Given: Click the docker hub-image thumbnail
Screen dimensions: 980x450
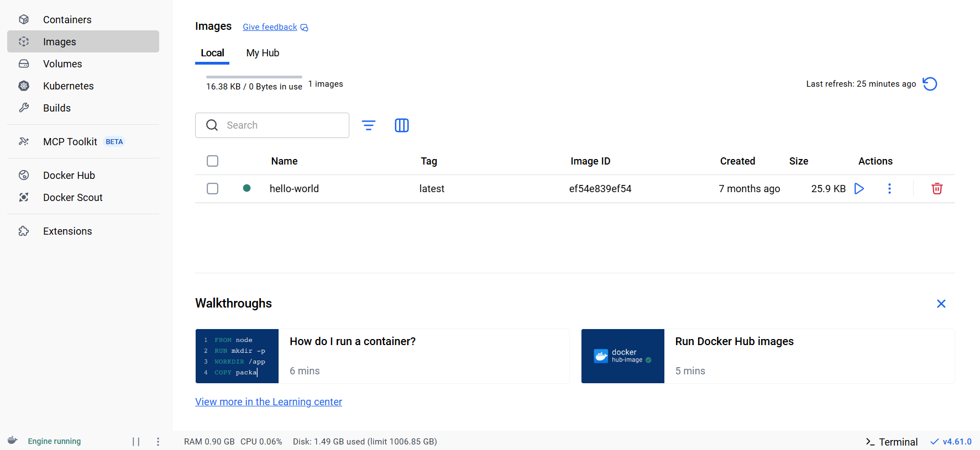Looking at the screenshot, I should (x=623, y=356).
